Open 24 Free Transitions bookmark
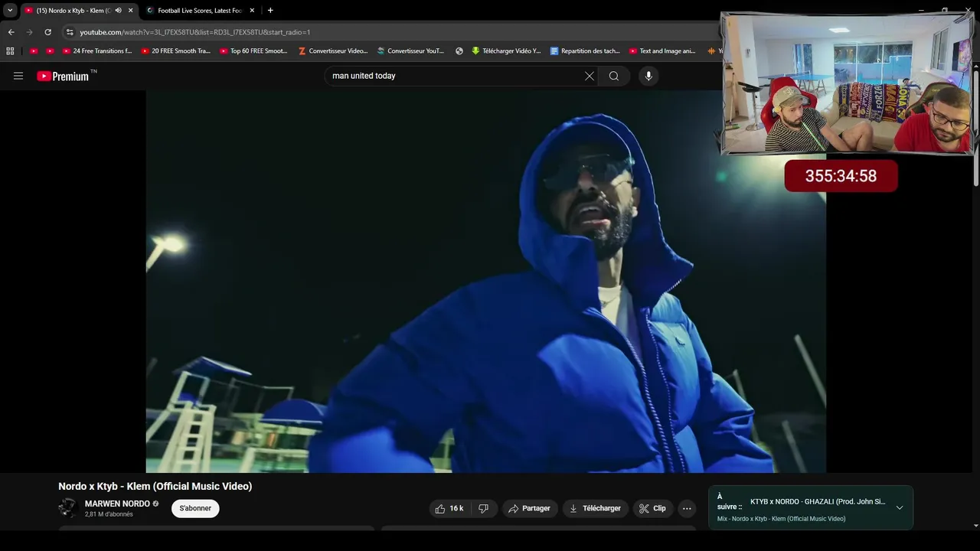The width and height of the screenshot is (980, 551). [97, 51]
